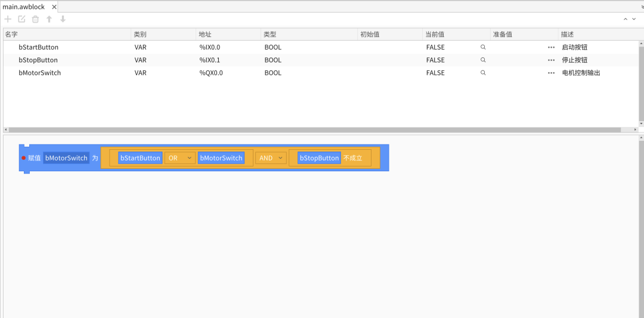Click the table scrollbar left arrow

pyautogui.click(x=6, y=130)
